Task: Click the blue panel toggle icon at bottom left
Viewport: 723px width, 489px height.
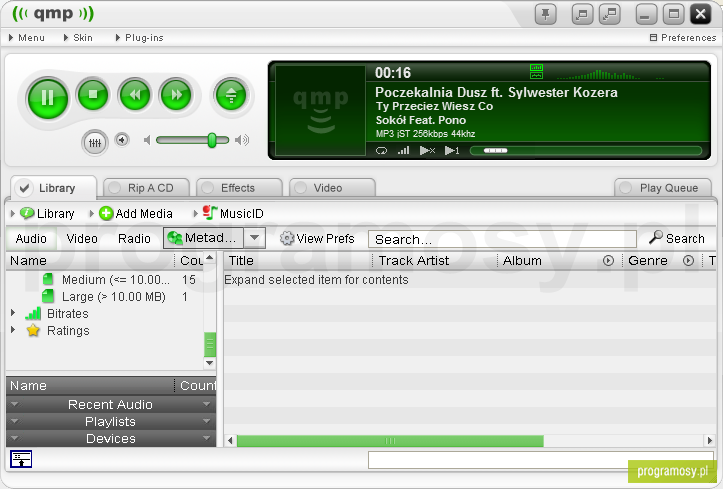Action: [21, 459]
